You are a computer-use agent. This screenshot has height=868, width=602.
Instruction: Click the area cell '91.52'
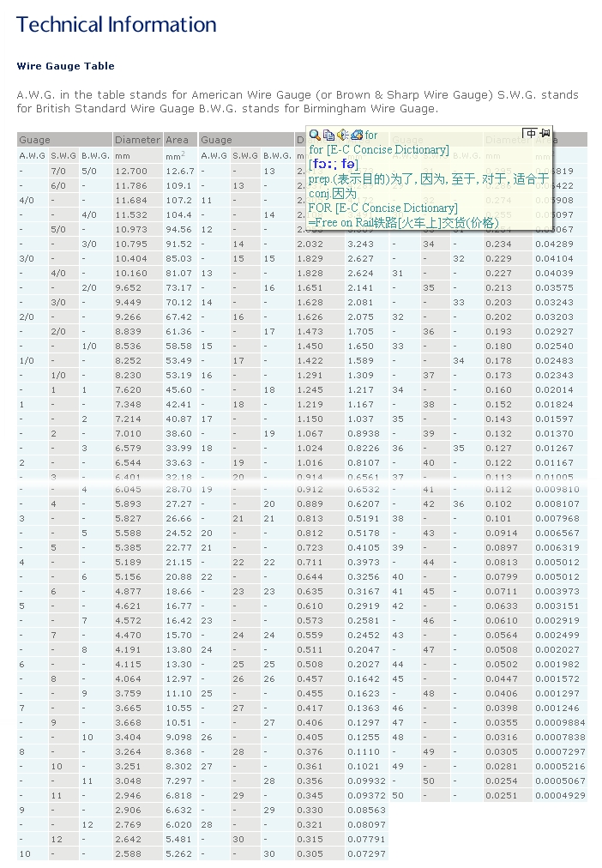(x=178, y=244)
